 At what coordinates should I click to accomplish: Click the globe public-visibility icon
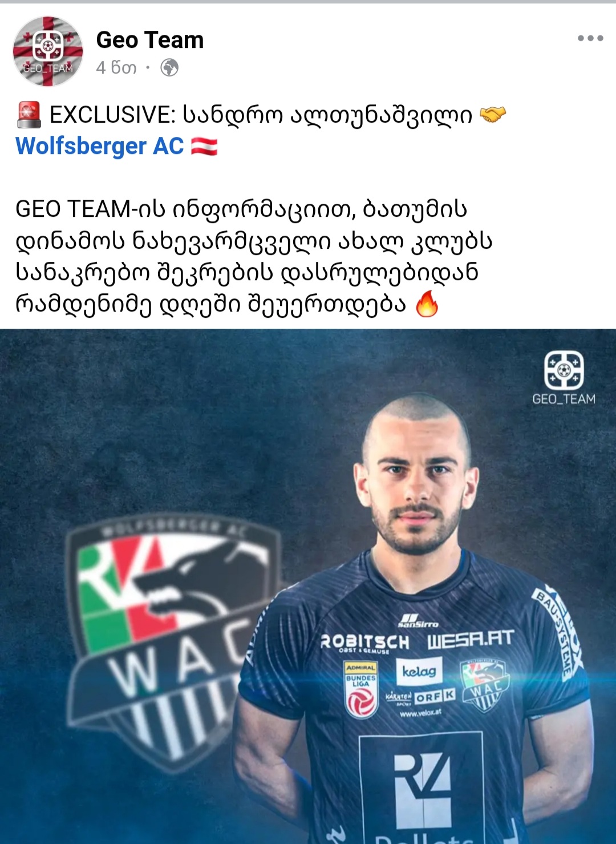tap(169, 68)
